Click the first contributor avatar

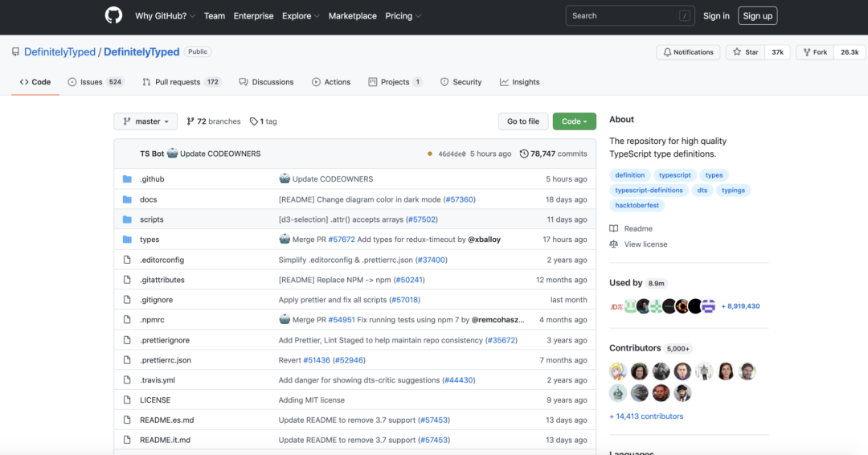coord(618,371)
